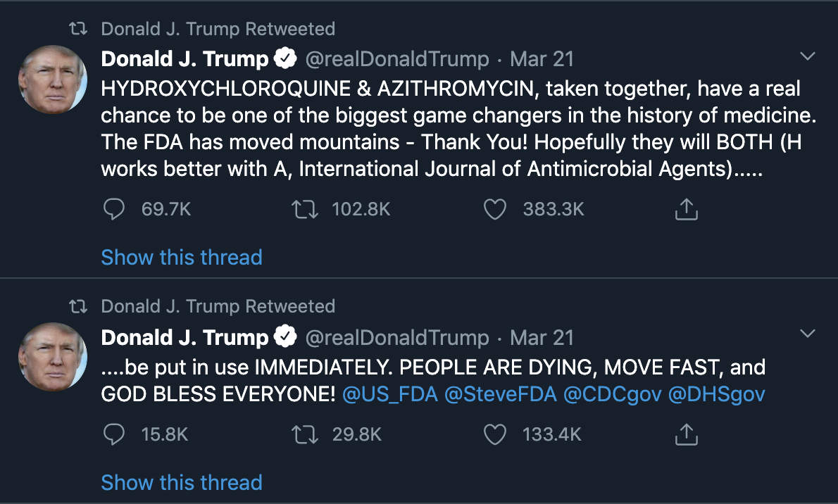Like the hydroxychloroquine tweet

(x=496, y=209)
